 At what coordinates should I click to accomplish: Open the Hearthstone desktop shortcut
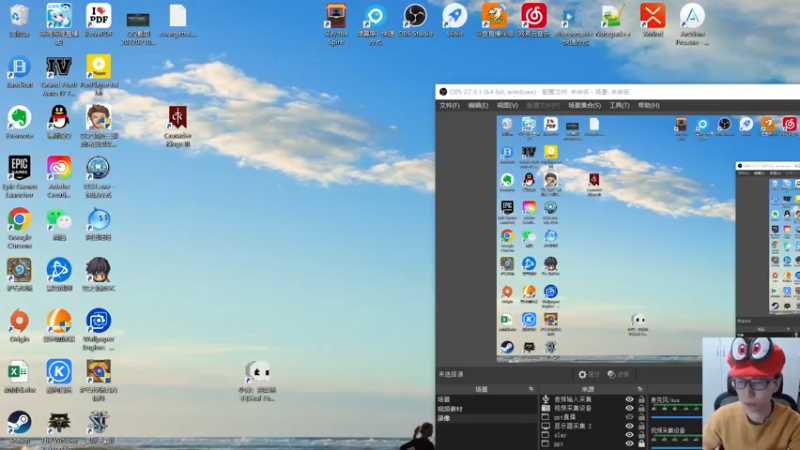coord(19,274)
